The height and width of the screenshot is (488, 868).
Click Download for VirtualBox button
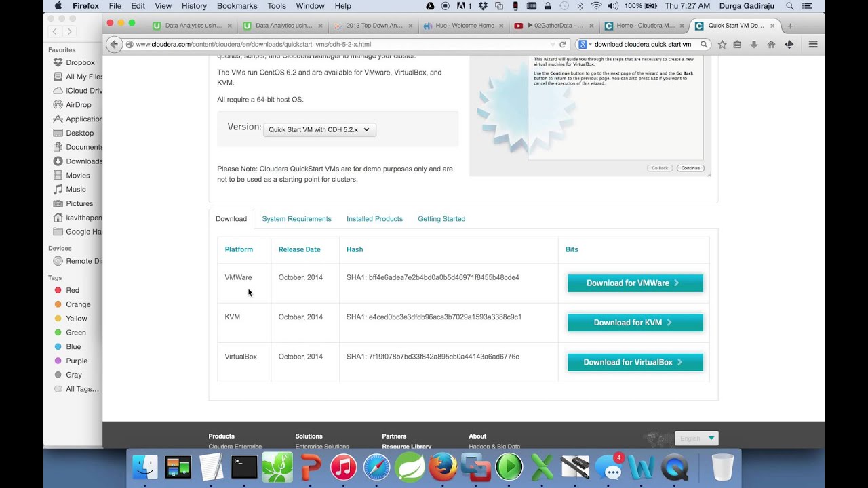(x=635, y=362)
